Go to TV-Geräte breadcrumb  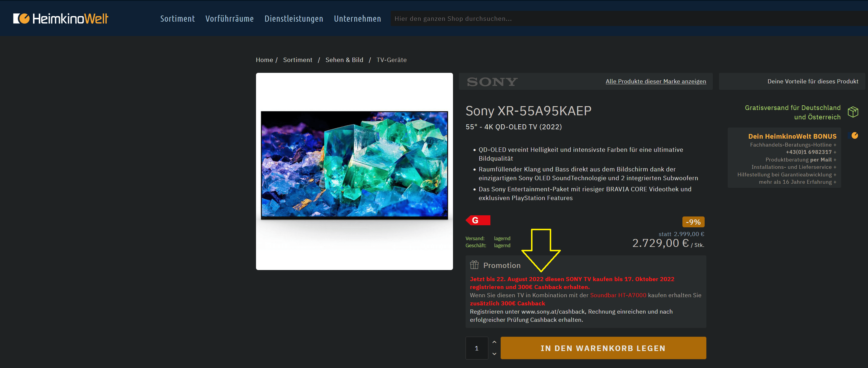click(x=391, y=60)
